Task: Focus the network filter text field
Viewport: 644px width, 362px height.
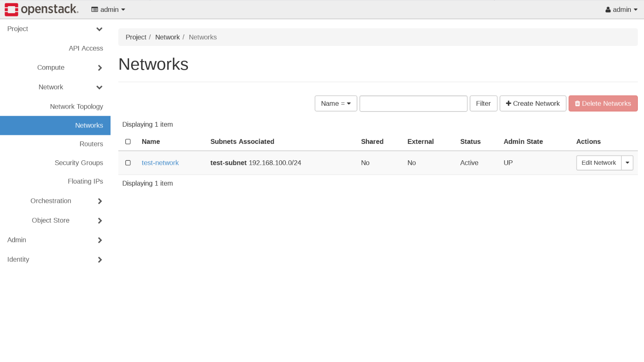Action: 413,104
